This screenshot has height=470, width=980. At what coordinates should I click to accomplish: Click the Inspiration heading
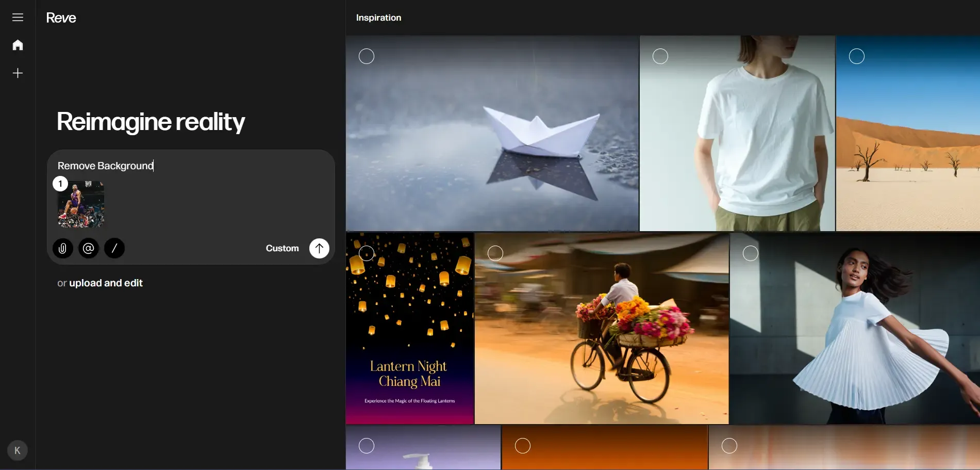click(378, 18)
